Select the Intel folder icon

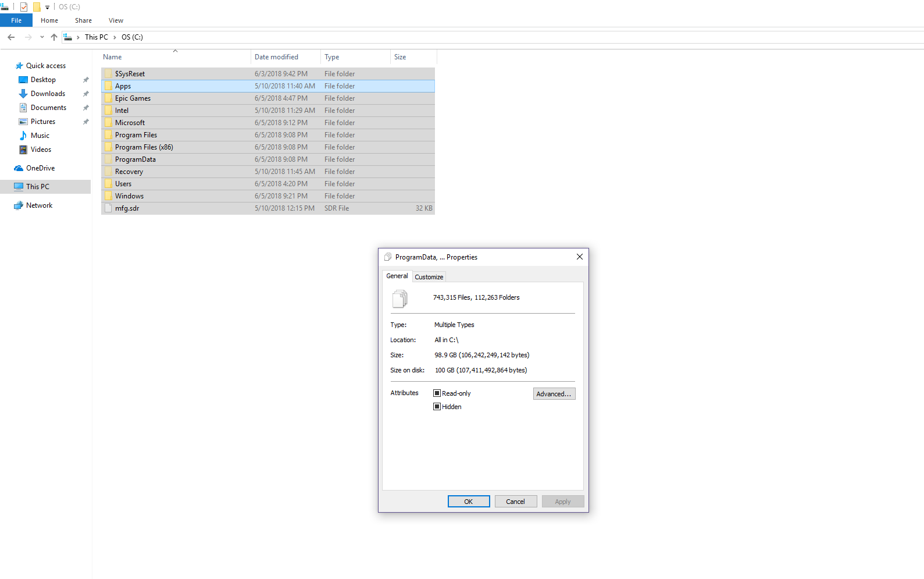point(108,111)
